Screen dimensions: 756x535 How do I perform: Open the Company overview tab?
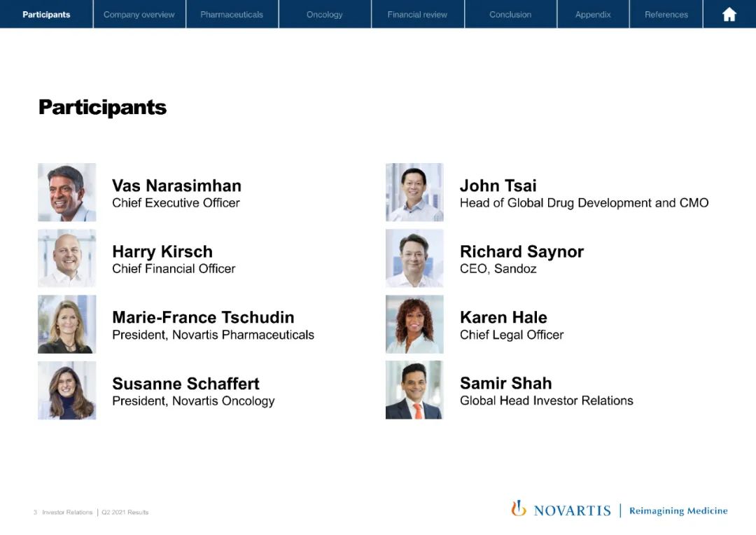pyautogui.click(x=139, y=14)
